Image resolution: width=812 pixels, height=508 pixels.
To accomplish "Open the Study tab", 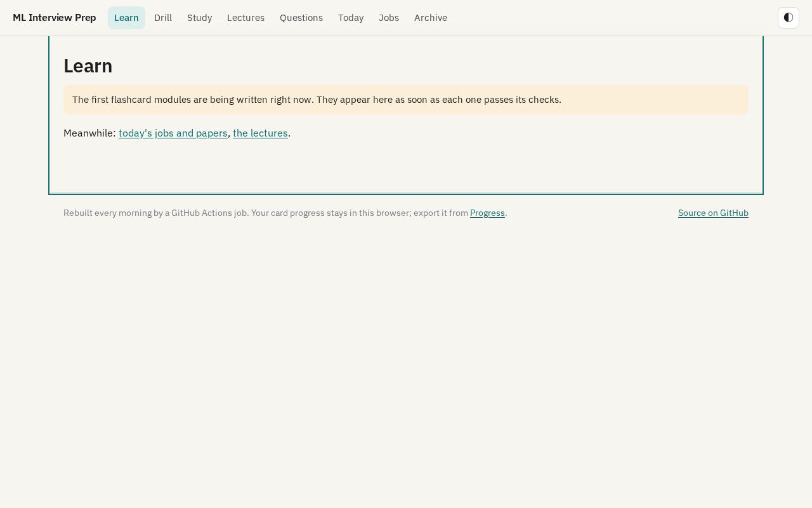I will (x=200, y=18).
